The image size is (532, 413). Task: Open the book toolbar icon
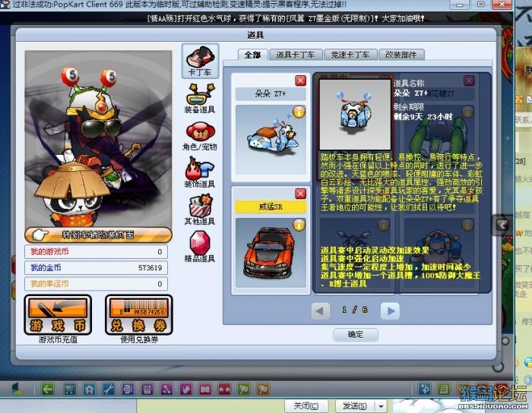tap(205, 389)
